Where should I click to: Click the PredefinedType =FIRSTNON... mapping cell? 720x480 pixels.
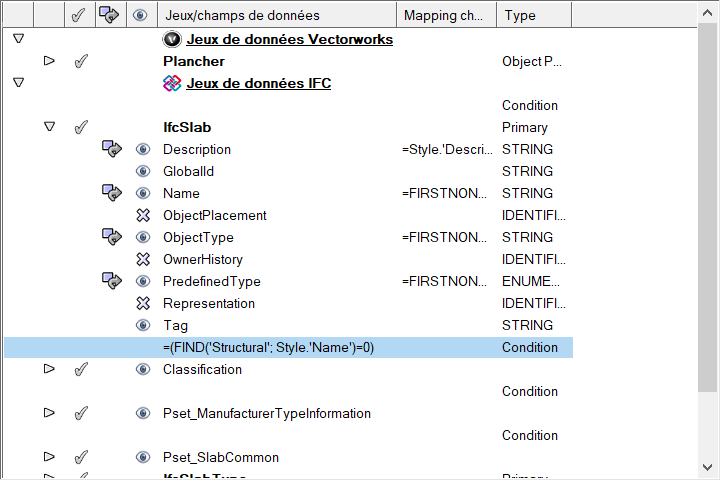(444, 281)
